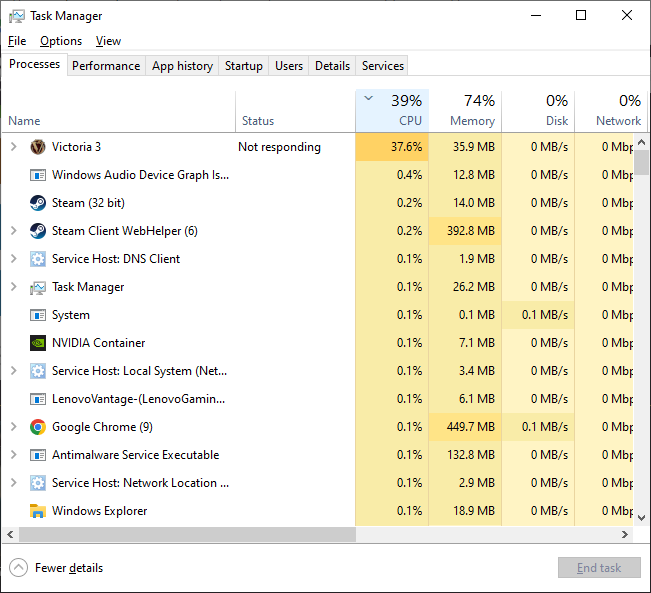Expand Service Host: DNS Client
651x593 pixels.
(x=14, y=259)
